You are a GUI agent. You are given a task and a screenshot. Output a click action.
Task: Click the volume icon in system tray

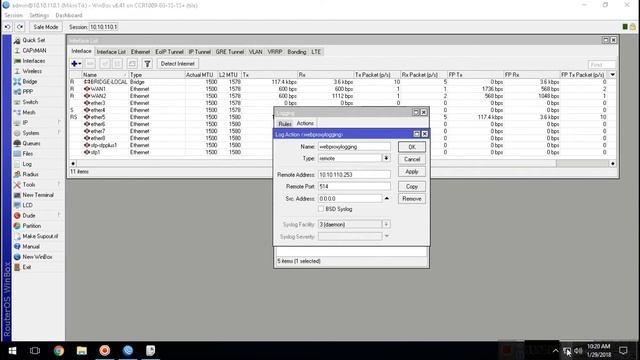click(578, 351)
